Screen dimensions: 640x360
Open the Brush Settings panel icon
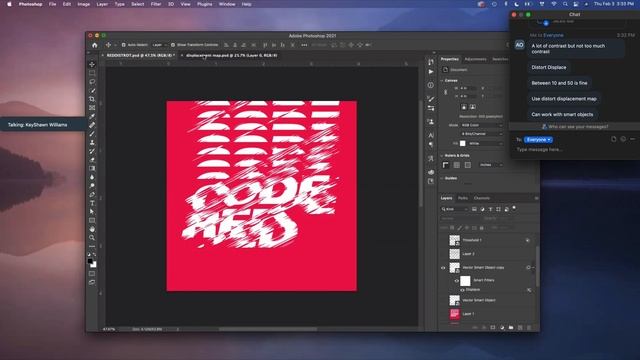pyautogui.click(x=431, y=99)
